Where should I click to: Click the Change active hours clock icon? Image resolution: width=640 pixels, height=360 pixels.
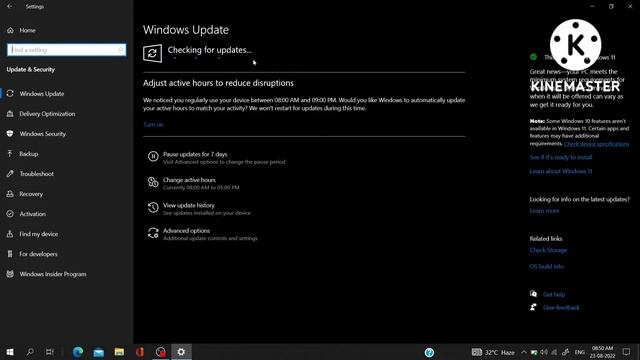pos(153,182)
